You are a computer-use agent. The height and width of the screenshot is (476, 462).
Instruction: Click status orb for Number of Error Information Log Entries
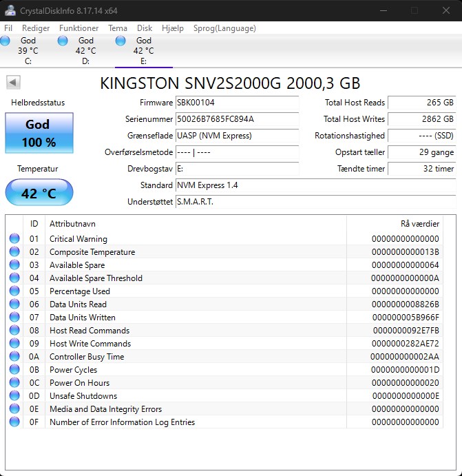(x=14, y=422)
